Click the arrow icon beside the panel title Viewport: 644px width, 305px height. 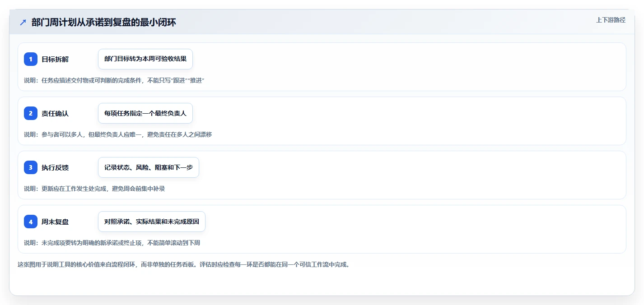pos(23,23)
